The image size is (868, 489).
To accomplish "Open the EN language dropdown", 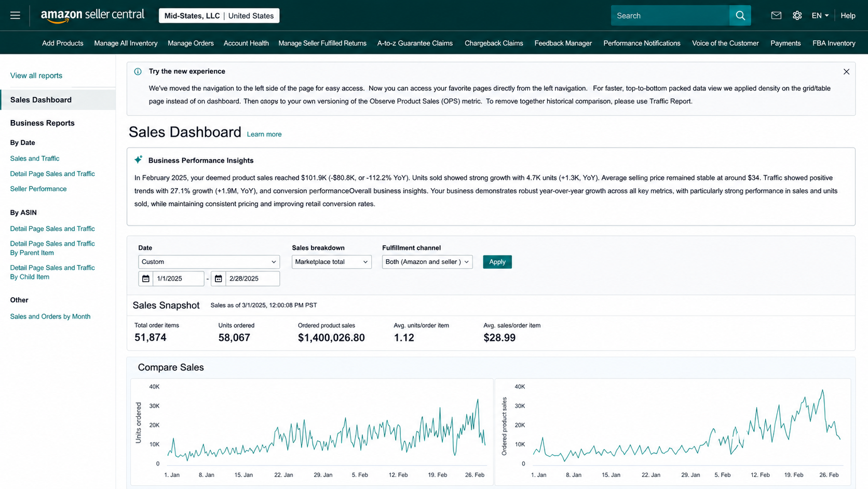I will pyautogui.click(x=820, y=16).
